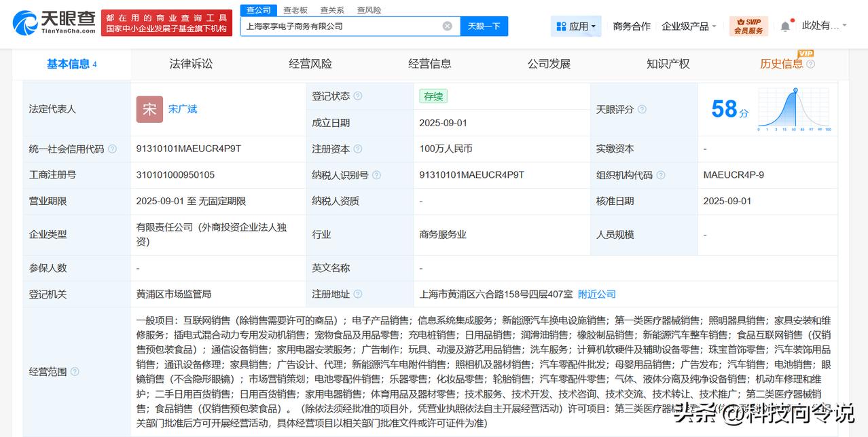The height and width of the screenshot is (437, 868).
Task: Switch to the 知识产权 tab
Action: [x=668, y=64]
